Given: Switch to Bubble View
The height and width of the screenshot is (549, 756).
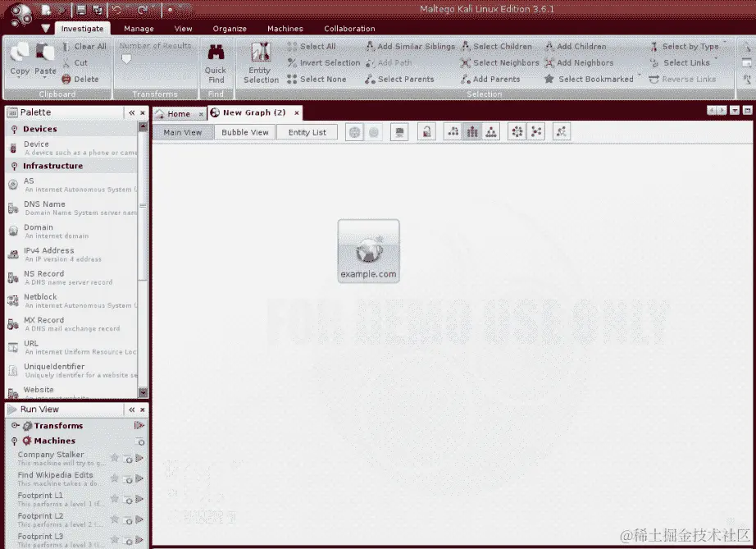Looking at the screenshot, I should coord(245,132).
